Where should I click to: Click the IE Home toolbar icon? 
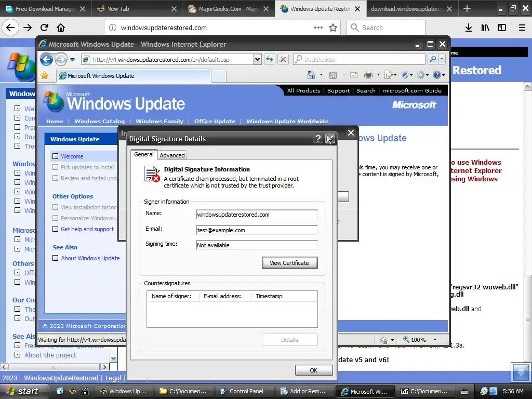(311, 75)
